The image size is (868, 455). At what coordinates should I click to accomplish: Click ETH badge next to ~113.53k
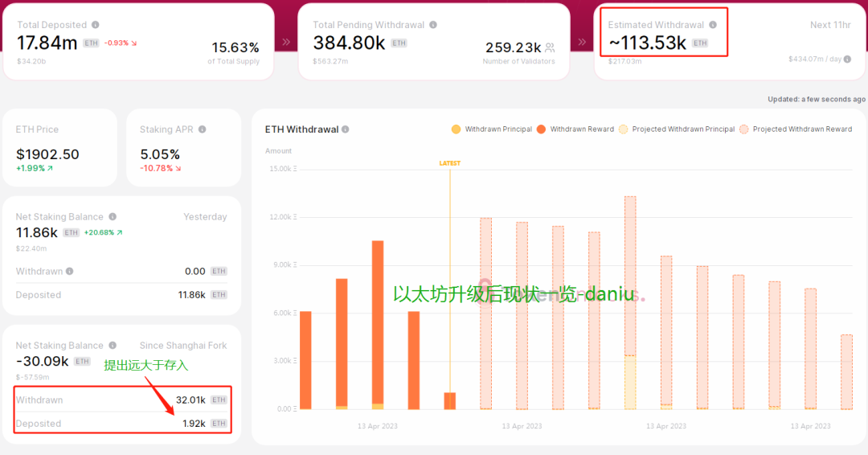700,43
